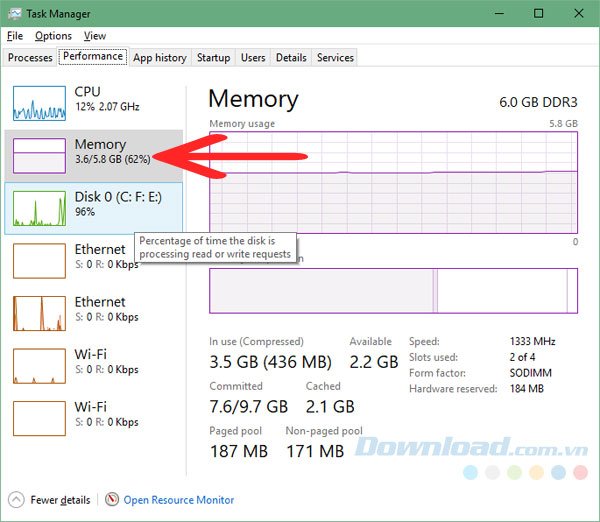Select the CPU mini graph in sidebar

coord(39,103)
